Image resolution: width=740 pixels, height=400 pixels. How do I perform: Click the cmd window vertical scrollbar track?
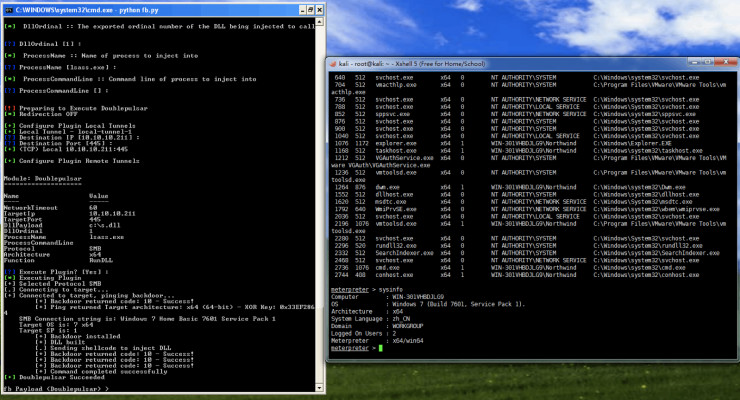pos(320,205)
